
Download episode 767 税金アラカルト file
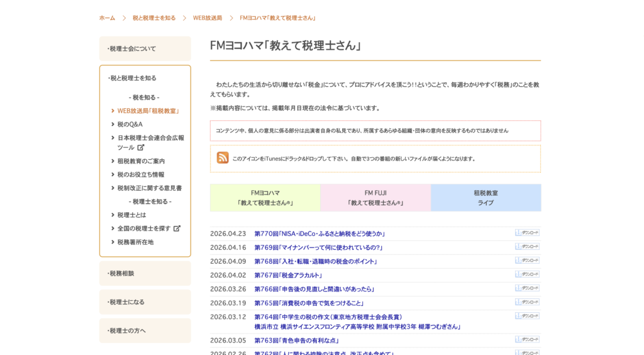click(528, 274)
